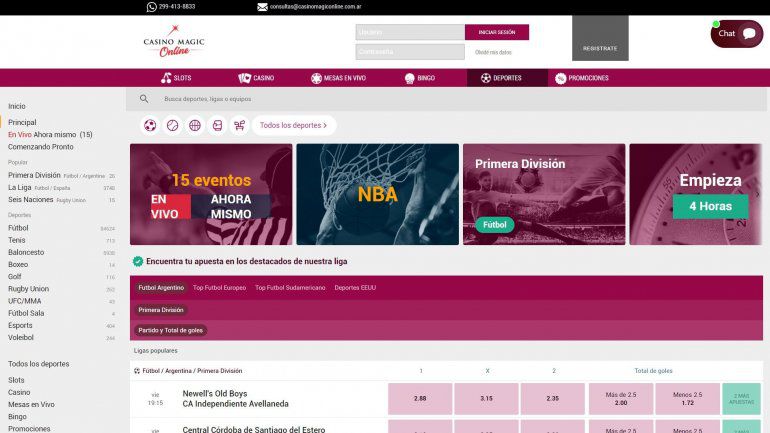Viewport: 770px width, 433px height.
Task: Switch to Top Futbol Europeo filter
Action: click(219, 288)
